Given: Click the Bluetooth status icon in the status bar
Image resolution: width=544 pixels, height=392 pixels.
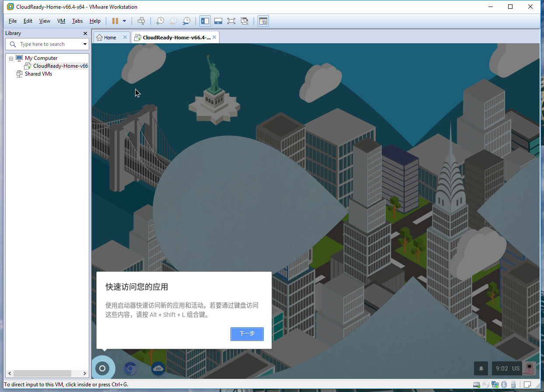Looking at the screenshot, I should click(504, 385).
